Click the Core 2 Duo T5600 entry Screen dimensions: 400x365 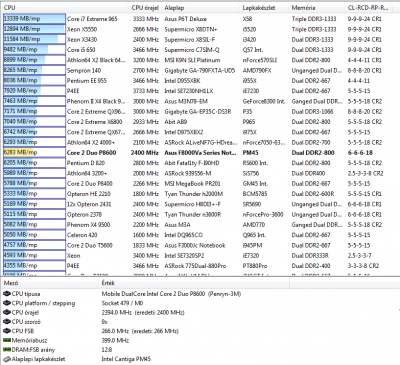click(89, 245)
